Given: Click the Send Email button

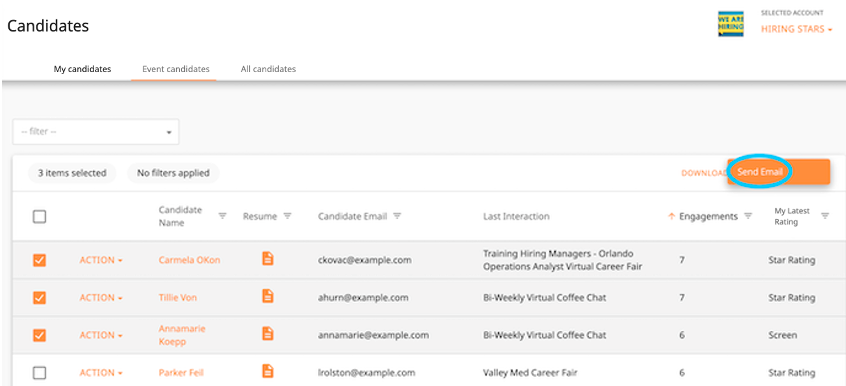Looking at the screenshot, I should 778,172.
